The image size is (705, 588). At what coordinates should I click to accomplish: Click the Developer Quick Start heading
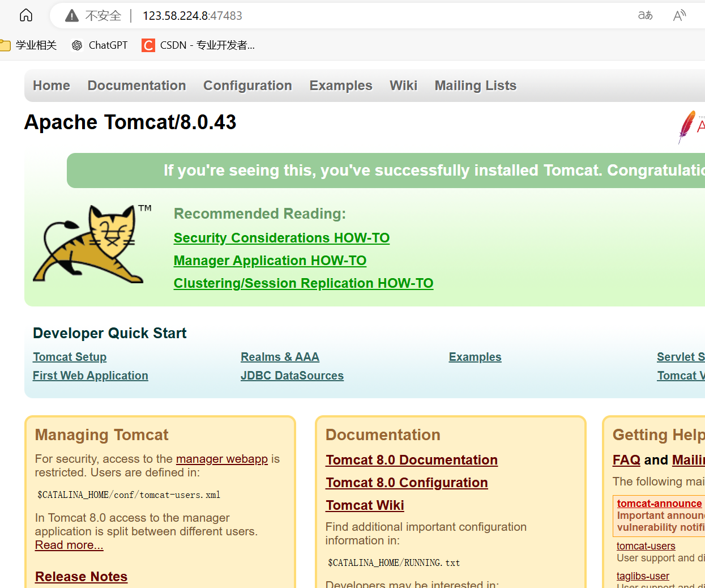(x=110, y=333)
